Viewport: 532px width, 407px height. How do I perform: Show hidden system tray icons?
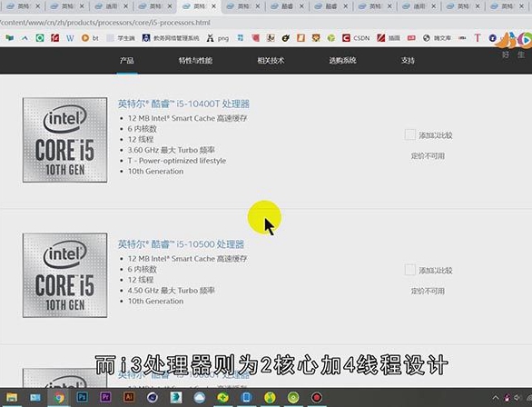click(496, 398)
